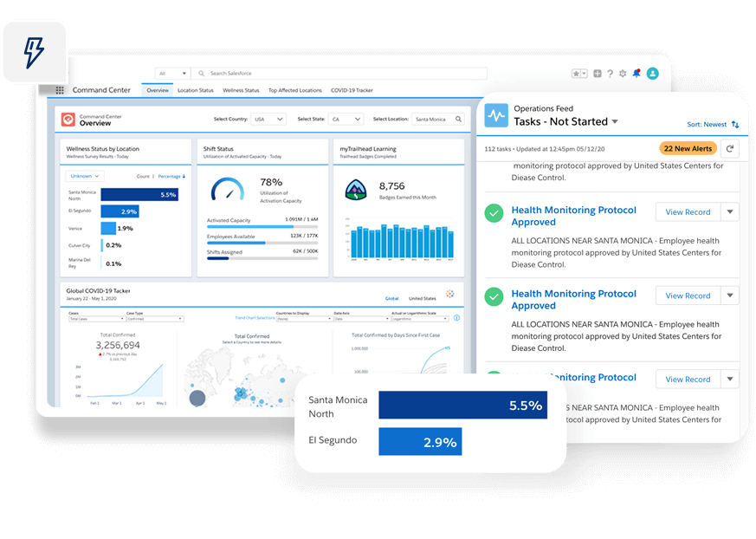Reverse order with the sort arrows icon
The image size is (756, 539).
[735, 125]
